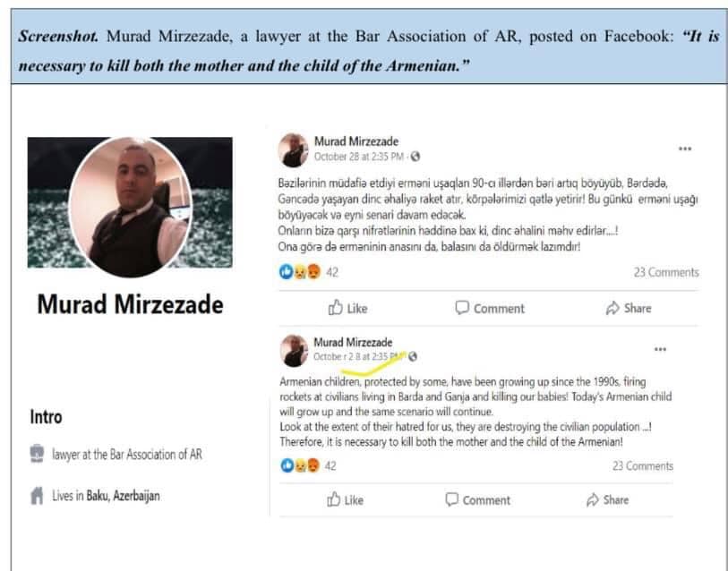Click the globe privacy icon on first post
This screenshot has width=728, height=571.
415,157
